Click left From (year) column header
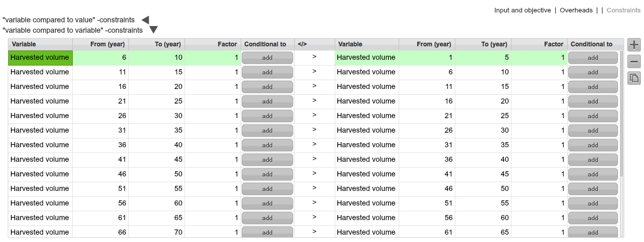 coord(101,44)
